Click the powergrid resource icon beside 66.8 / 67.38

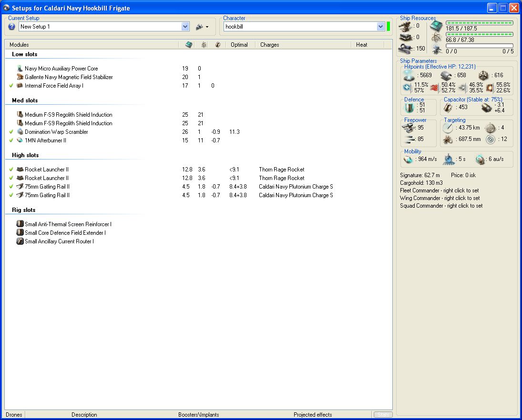pyautogui.click(x=436, y=38)
